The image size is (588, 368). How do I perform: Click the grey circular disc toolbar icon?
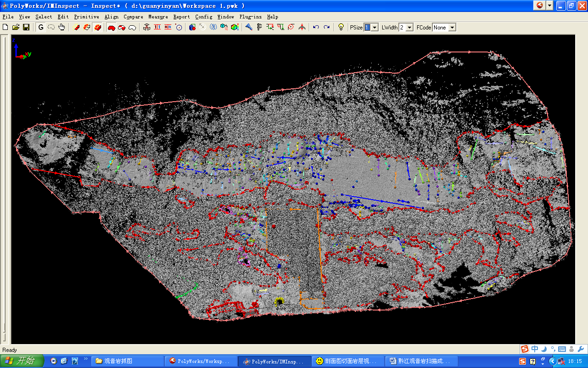pos(203,28)
